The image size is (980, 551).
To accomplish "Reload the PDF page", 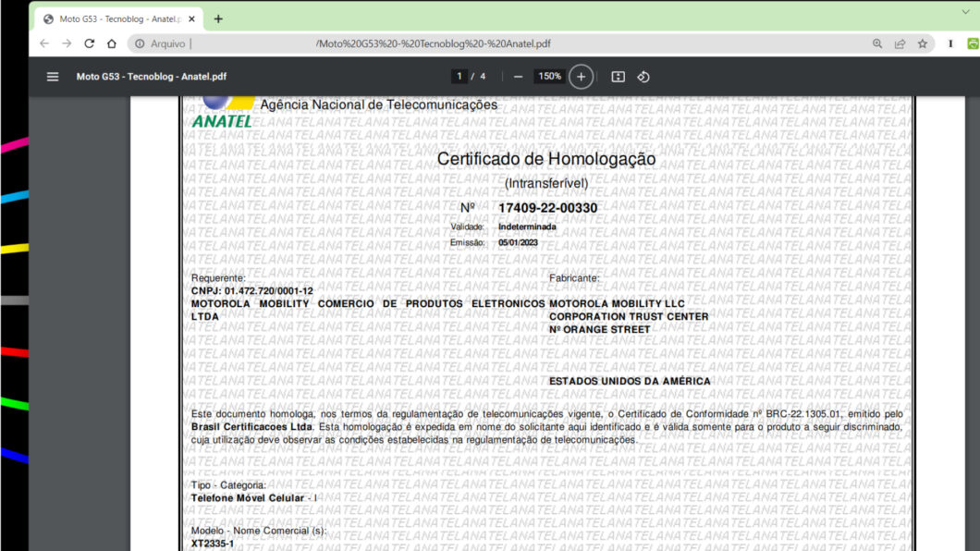I will pos(90,43).
